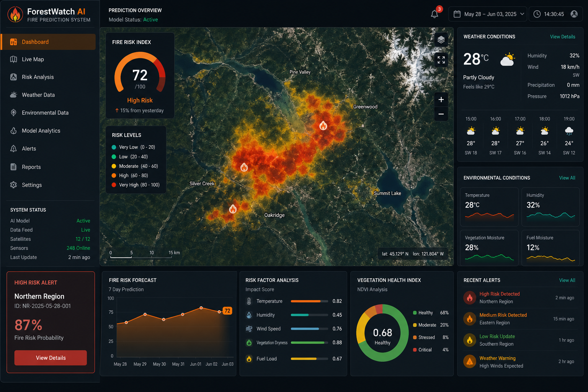
Task: Open the Alerts sidebar item
Action: (x=48, y=149)
